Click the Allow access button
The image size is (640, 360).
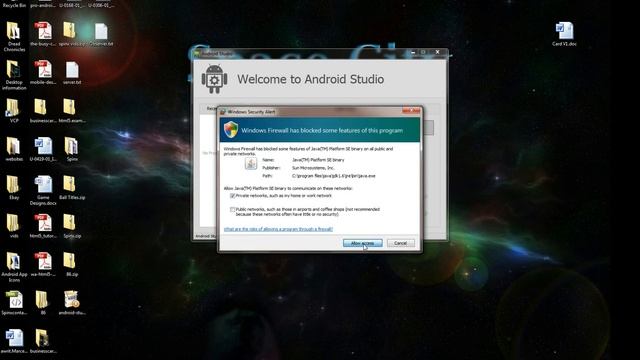coord(362,243)
